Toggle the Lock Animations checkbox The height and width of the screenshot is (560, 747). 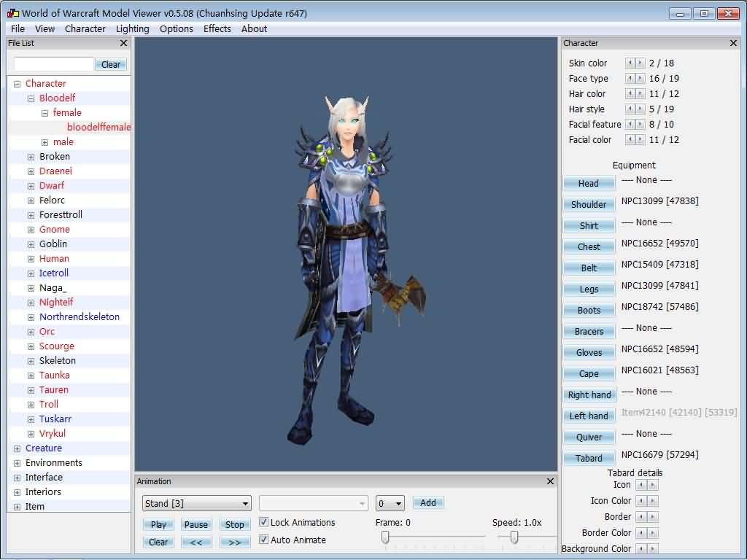263,522
